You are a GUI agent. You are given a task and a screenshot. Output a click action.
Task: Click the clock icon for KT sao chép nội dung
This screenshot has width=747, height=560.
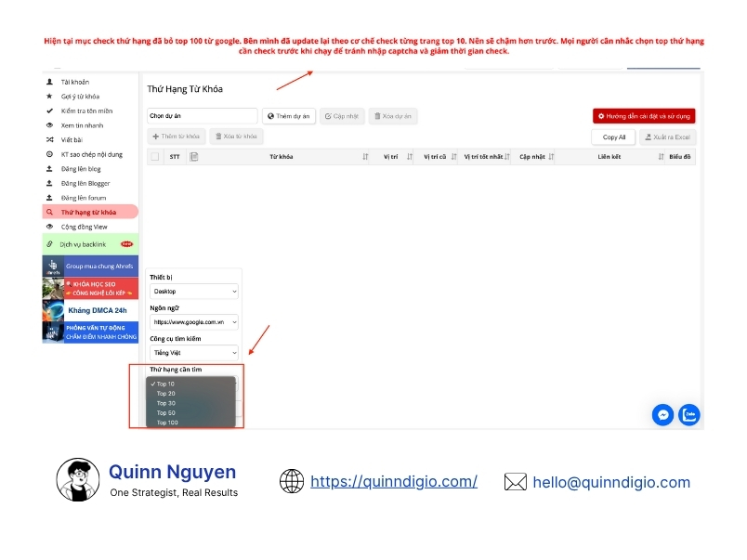point(49,154)
